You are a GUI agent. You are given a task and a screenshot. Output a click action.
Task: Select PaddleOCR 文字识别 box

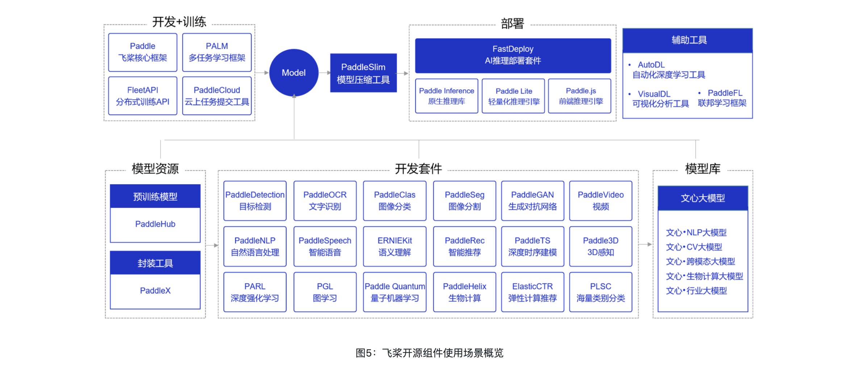click(325, 201)
